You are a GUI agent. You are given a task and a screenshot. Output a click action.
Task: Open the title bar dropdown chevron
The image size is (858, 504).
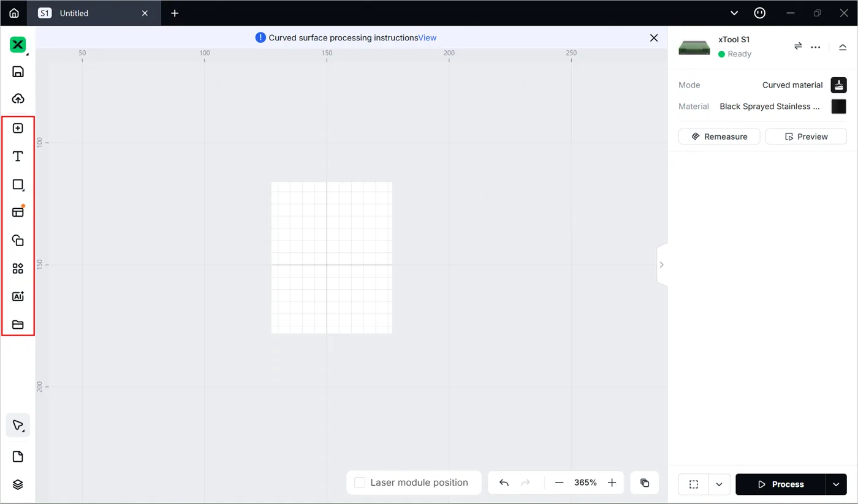click(x=734, y=13)
